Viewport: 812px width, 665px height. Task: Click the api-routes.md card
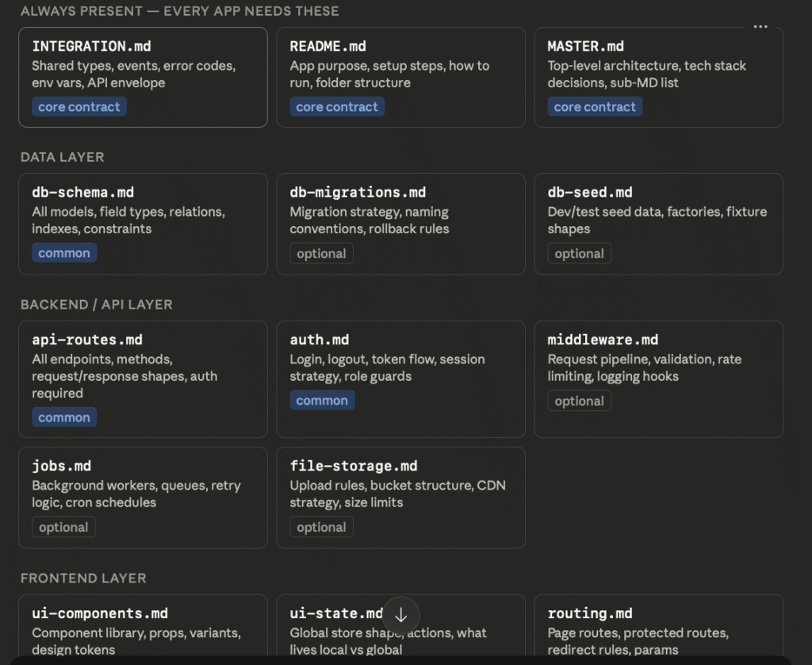click(143, 379)
